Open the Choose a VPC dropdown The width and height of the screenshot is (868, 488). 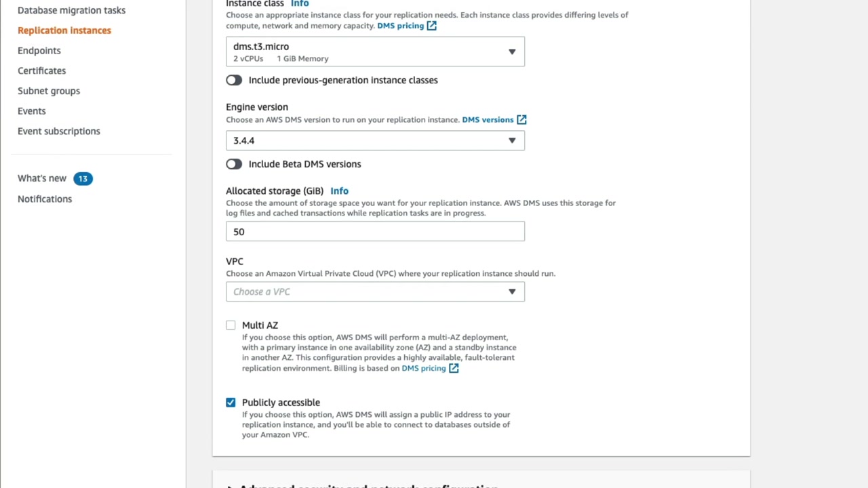pos(375,291)
